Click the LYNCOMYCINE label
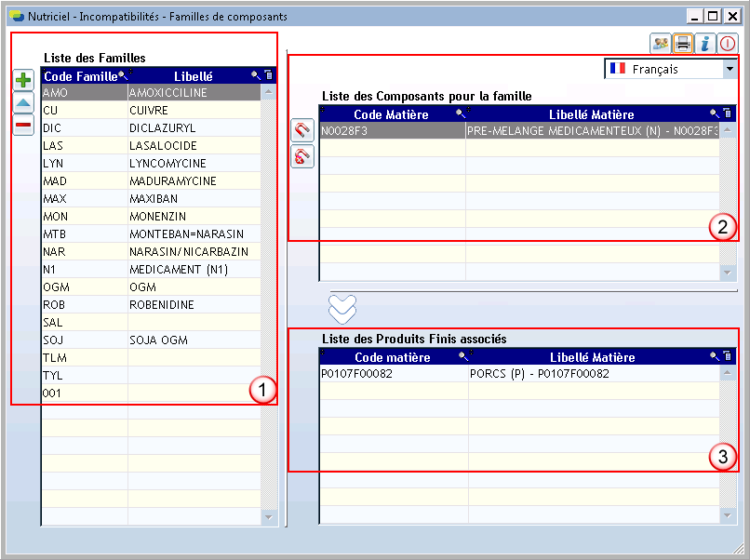Viewport: 750px width, 560px height. (x=167, y=163)
